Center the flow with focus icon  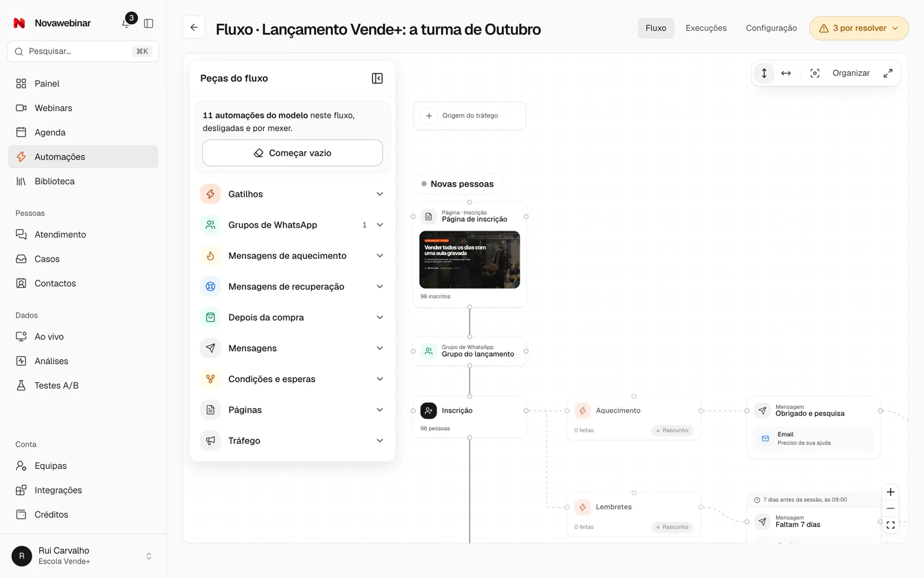point(815,73)
